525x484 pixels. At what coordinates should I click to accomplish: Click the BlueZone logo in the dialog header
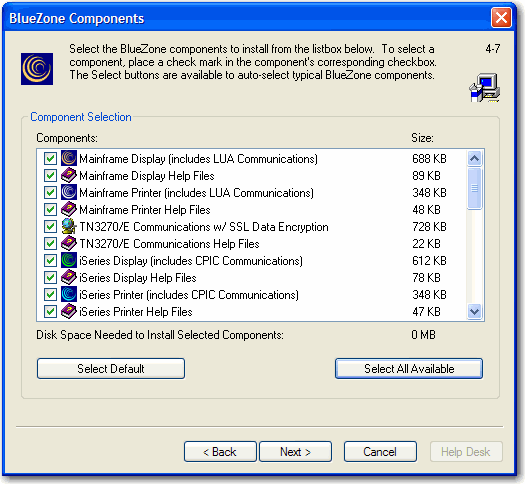coord(37,69)
